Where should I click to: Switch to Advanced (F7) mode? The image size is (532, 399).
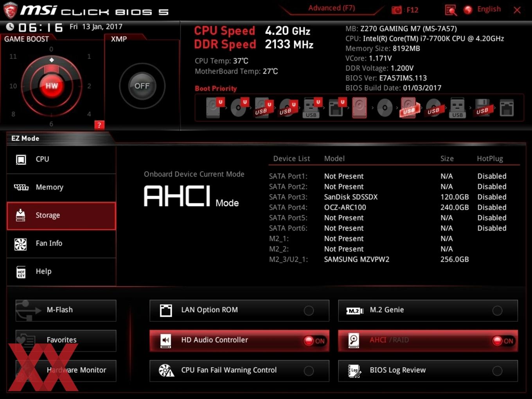click(331, 8)
